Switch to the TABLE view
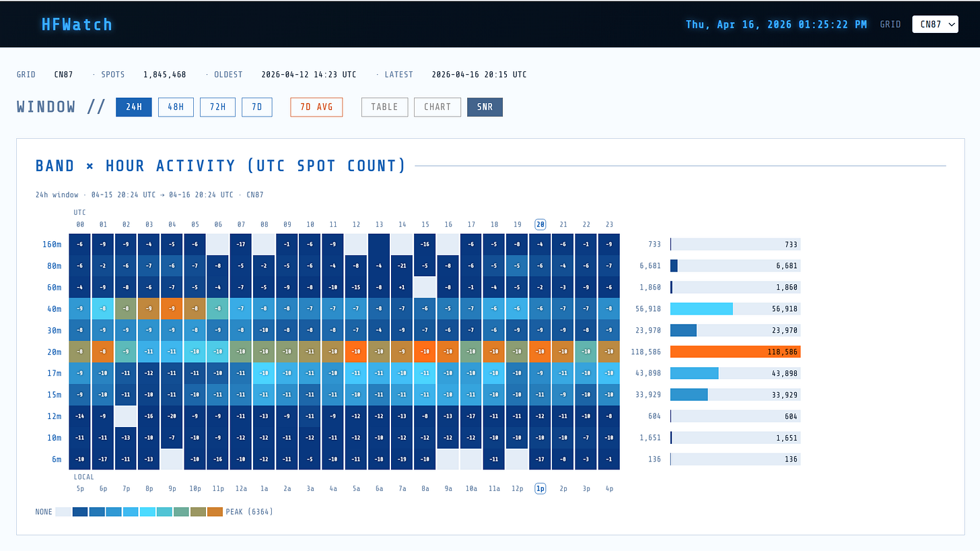This screenshot has height=551, width=980. (x=384, y=106)
